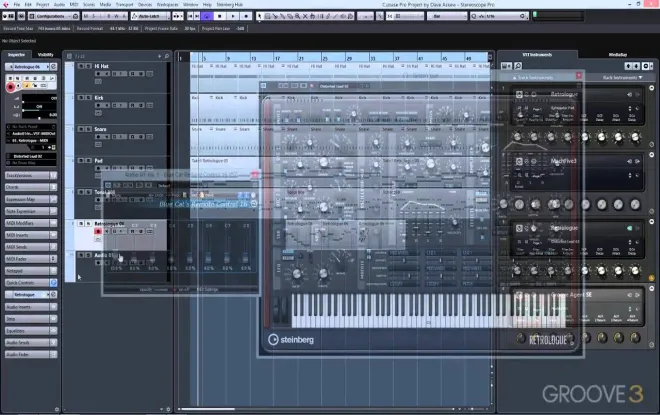
Task: Expand the TrackVersions inspector section
Action: tap(30, 175)
